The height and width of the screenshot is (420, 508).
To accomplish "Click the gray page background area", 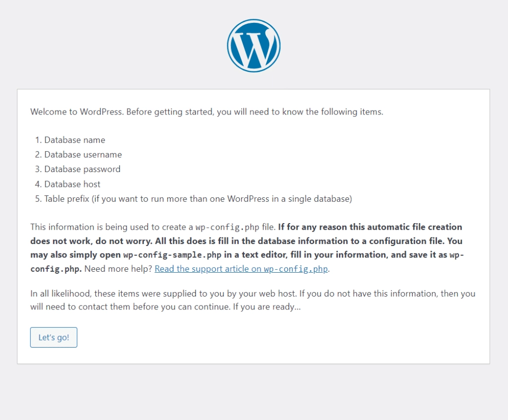I will [x=254, y=397].
